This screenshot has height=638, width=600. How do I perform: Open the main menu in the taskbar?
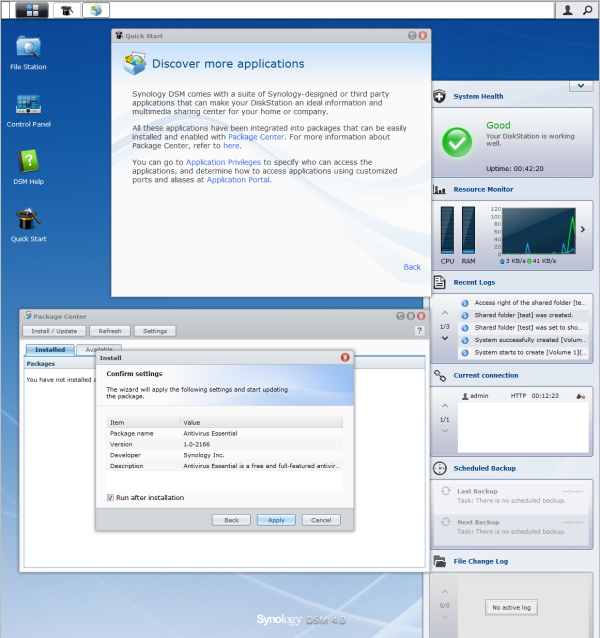click(33, 10)
